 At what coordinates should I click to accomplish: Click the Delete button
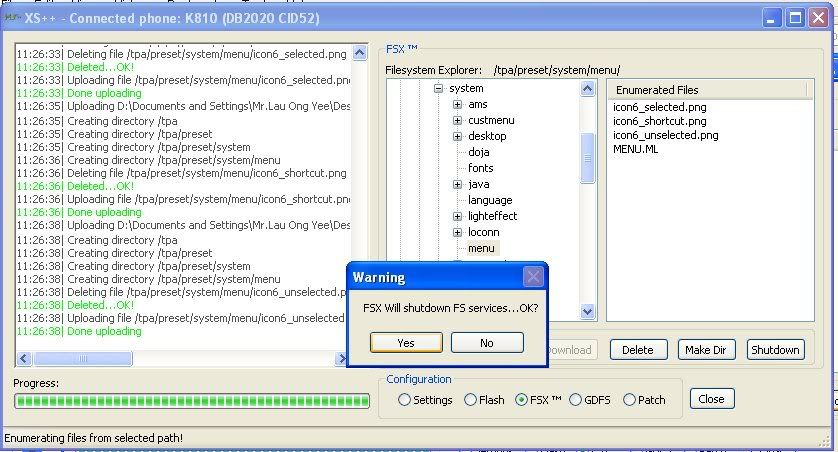638,350
